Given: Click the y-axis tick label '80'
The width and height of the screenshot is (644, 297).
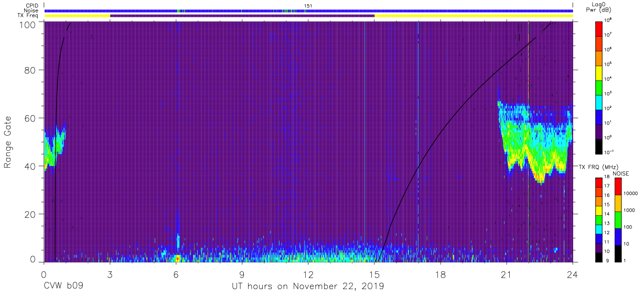Looking at the screenshot, I should pyautogui.click(x=30, y=71).
